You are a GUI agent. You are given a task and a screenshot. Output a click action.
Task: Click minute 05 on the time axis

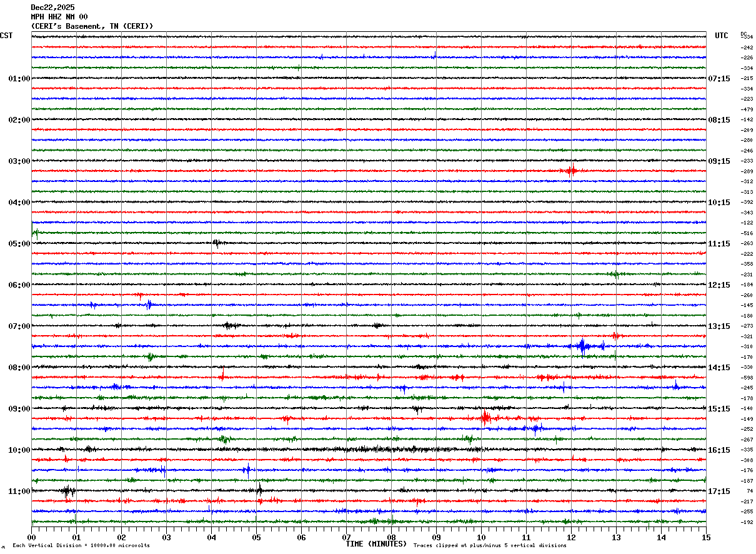256,537
